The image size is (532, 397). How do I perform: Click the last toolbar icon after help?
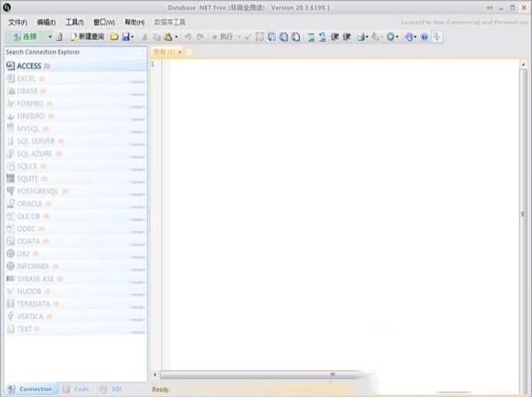(x=437, y=36)
